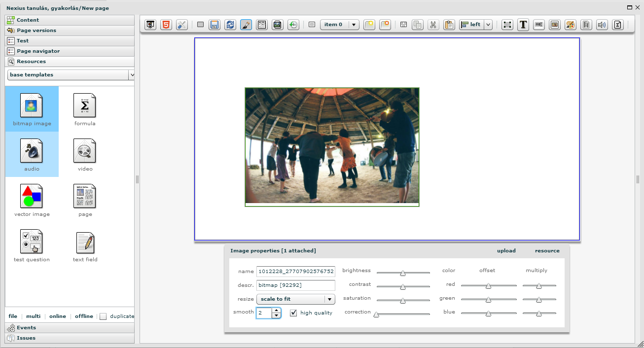Click the sigma formula toolbar icon
Viewport: 644px width, 348px height.
[x=618, y=25]
